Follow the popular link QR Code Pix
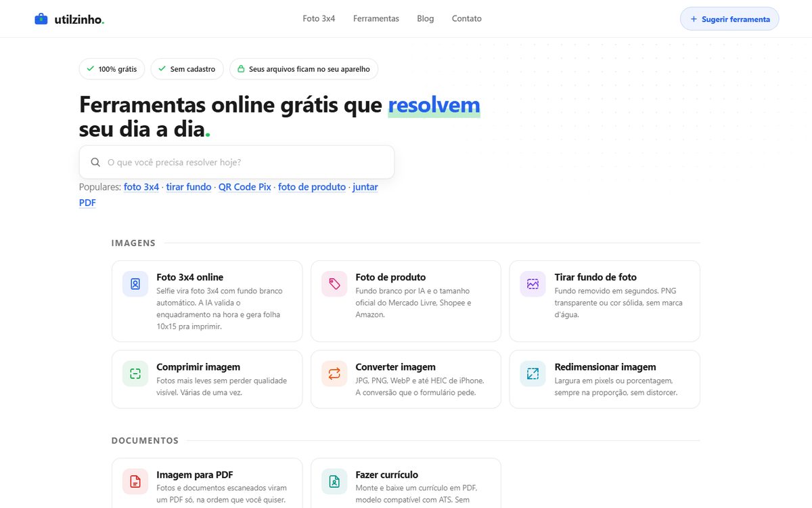The height and width of the screenshot is (508, 812). (x=244, y=187)
